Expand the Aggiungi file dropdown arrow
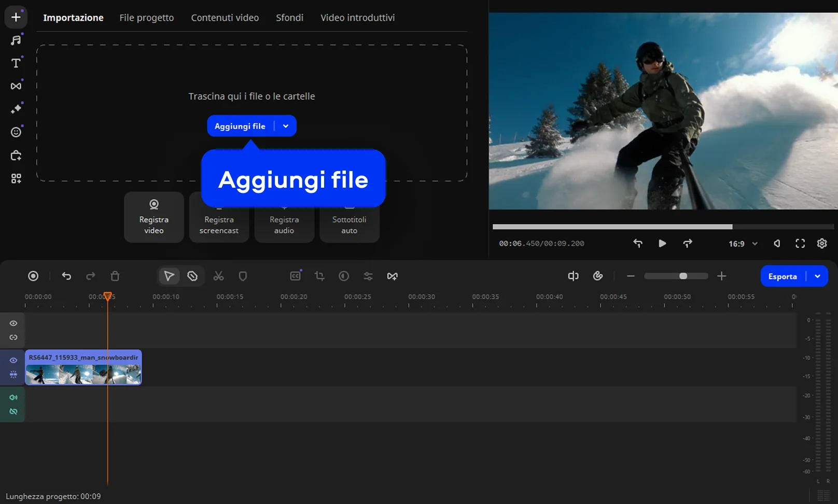The image size is (838, 504). point(286,126)
